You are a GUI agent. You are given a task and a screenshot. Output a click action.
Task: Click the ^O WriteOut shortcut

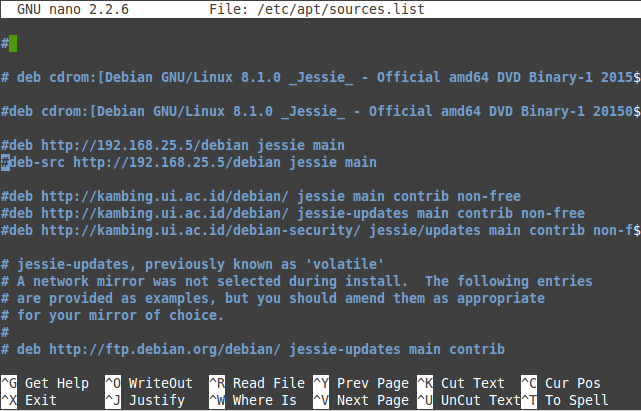tap(149, 383)
